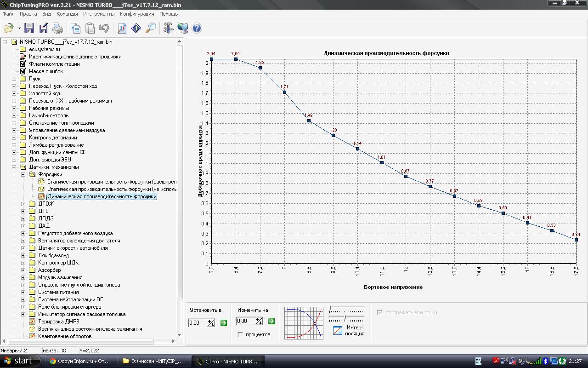588x368 pixels.
Task: Open the 'Конфигурация' menu
Action: 137,14
